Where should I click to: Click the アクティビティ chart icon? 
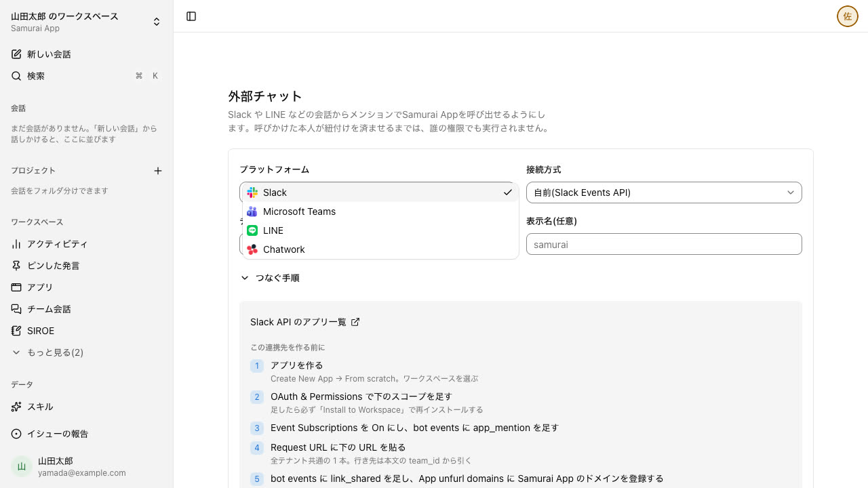click(16, 244)
